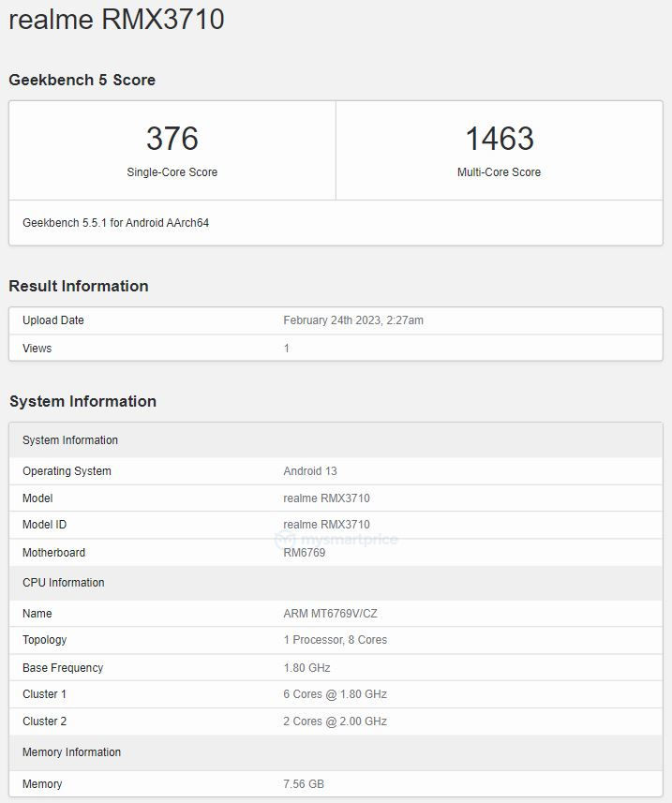
Task: Select the Result Information heading
Action: click(79, 286)
